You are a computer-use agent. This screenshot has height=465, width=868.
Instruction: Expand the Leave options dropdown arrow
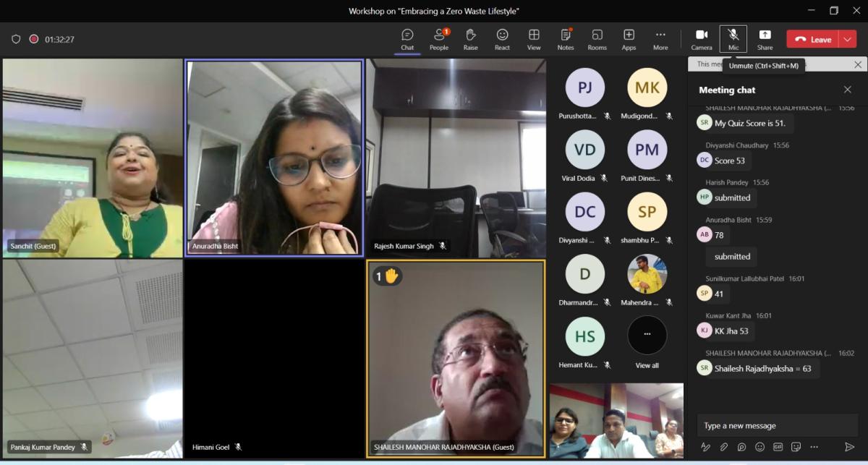tap(848, 40)
